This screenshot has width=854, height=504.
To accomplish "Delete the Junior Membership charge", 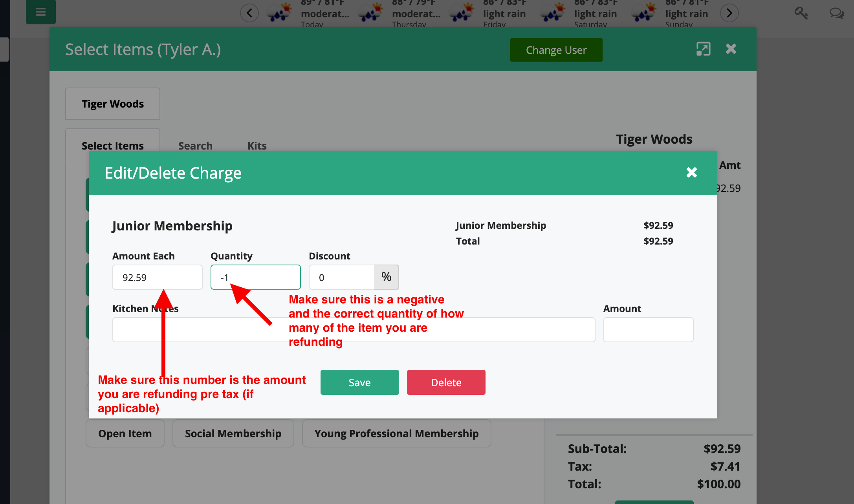I will coord(446,382).
